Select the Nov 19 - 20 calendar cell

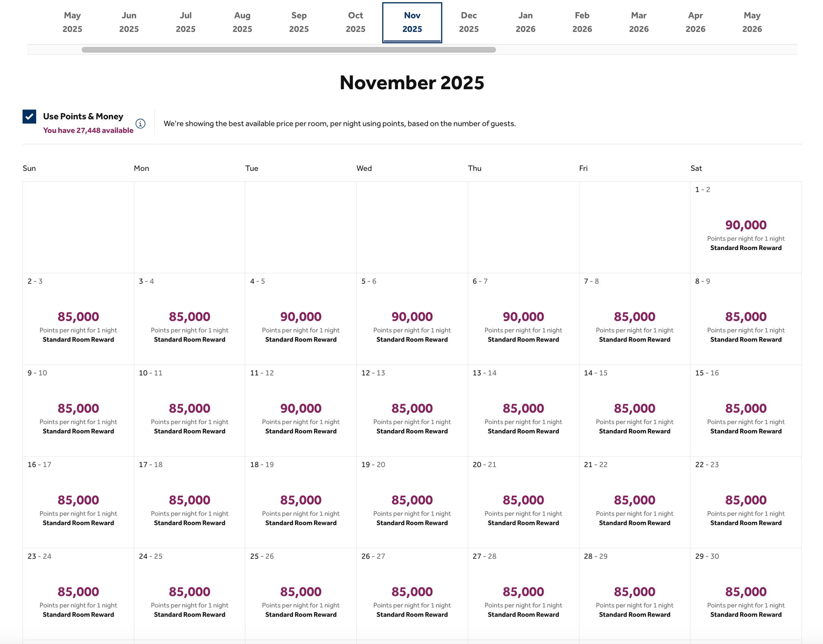(412, 502)
